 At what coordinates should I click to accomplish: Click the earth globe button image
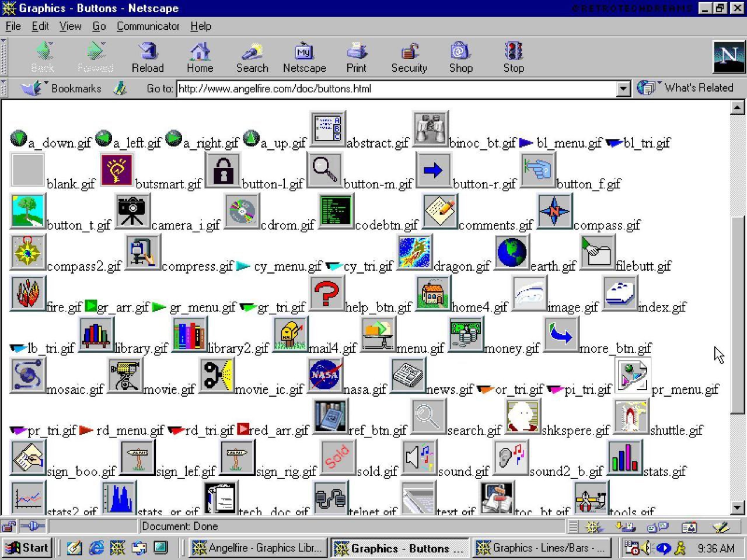[x=511, y=253]
